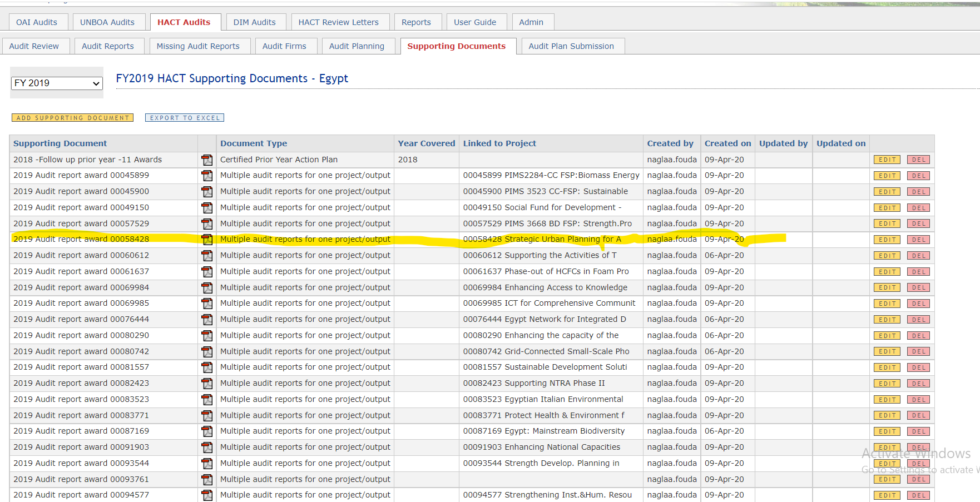Edit the 2019 Audit report award 00058428 row

coord(887,240)
